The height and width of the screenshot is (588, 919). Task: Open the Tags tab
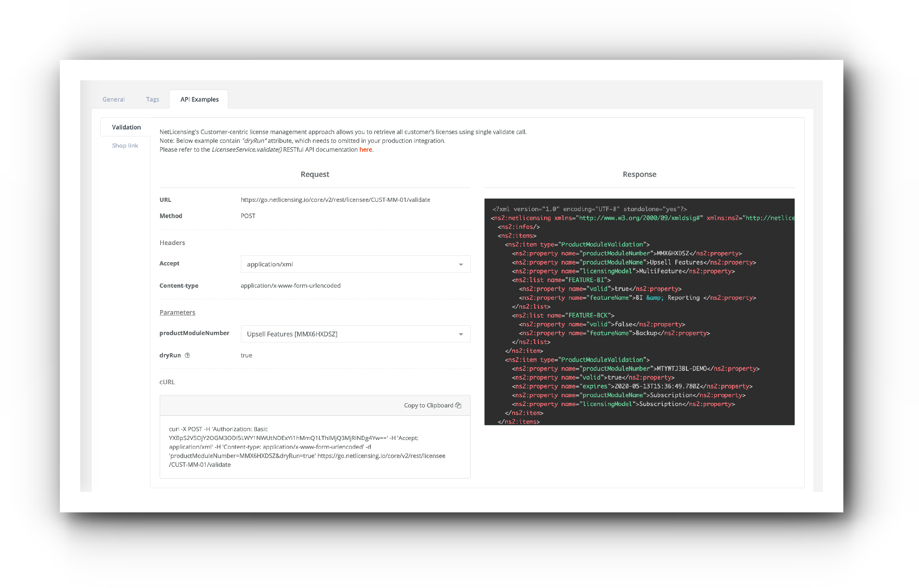tap(152, 99)
